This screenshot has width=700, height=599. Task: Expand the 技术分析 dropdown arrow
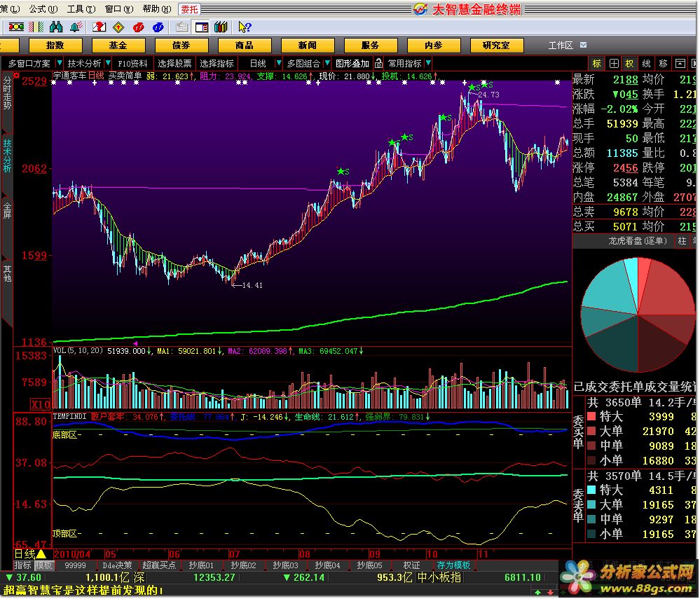pos(108,63)
